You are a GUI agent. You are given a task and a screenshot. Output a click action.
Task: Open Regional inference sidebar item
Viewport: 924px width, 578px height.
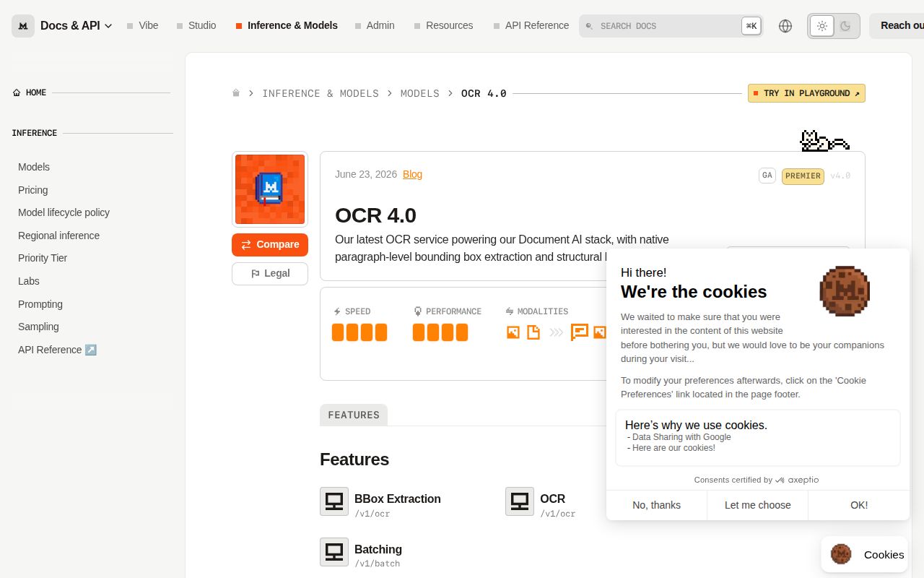click(x=59, y=236)
